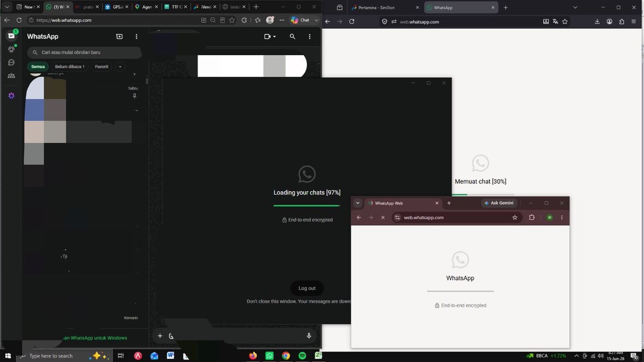
Task: Open Firefox downloads icon
Action: (x=597, y=21)
